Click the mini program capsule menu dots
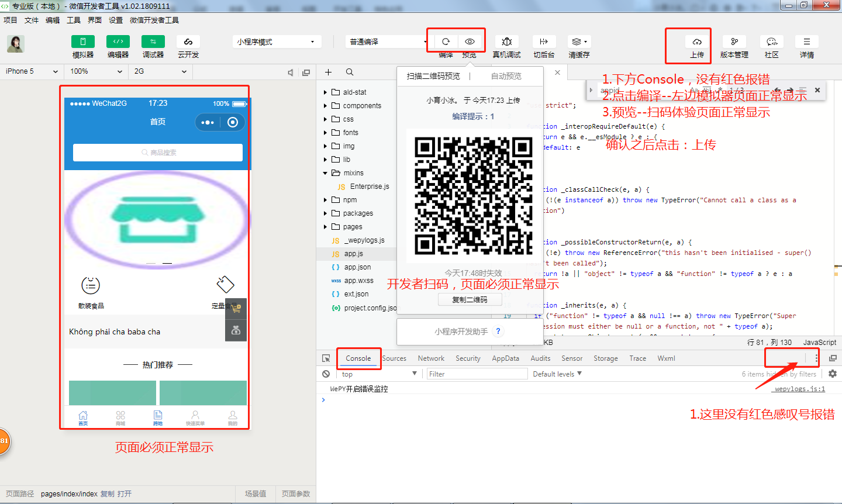Screen dimensions: 842x504 (x=208, y=122)
